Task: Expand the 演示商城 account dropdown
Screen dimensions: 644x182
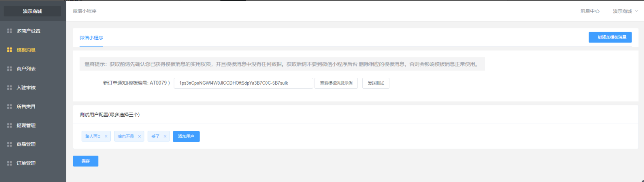Action: pos(625,11)
